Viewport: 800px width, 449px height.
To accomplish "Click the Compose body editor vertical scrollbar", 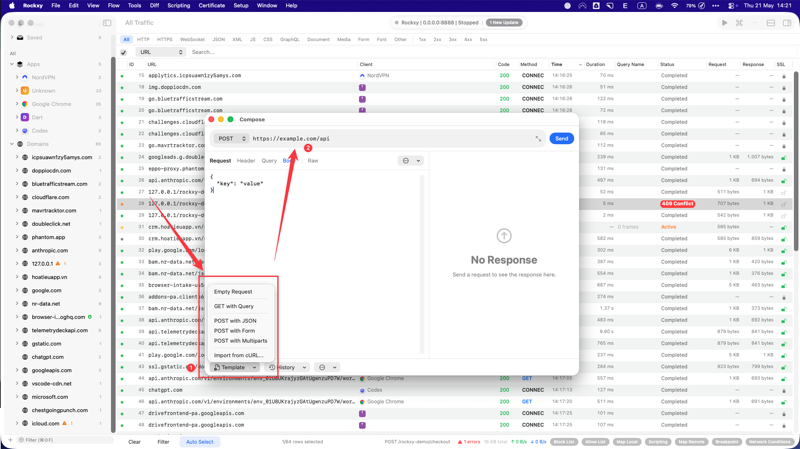I will 422,264.
